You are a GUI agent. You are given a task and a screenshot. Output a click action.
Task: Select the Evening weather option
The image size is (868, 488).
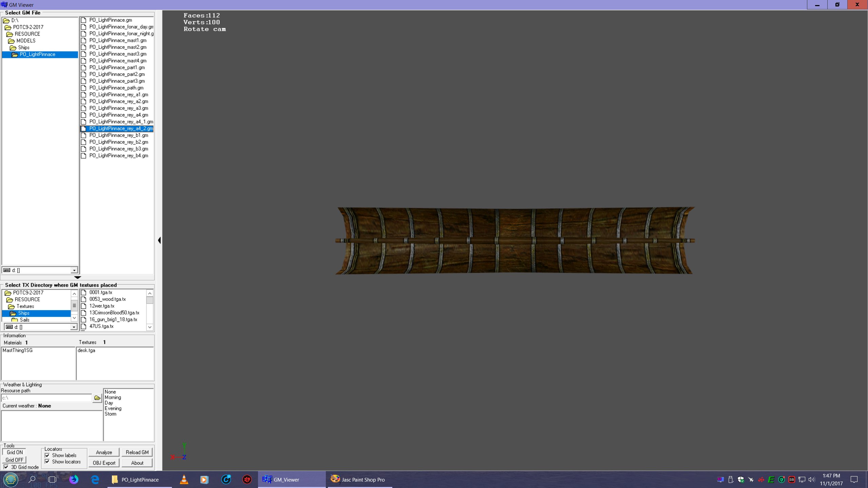[113, 408]
